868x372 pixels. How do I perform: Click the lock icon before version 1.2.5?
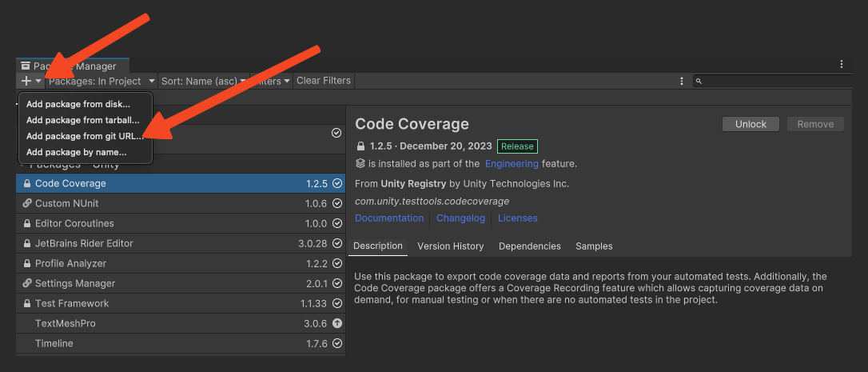(x=361, y=146)
